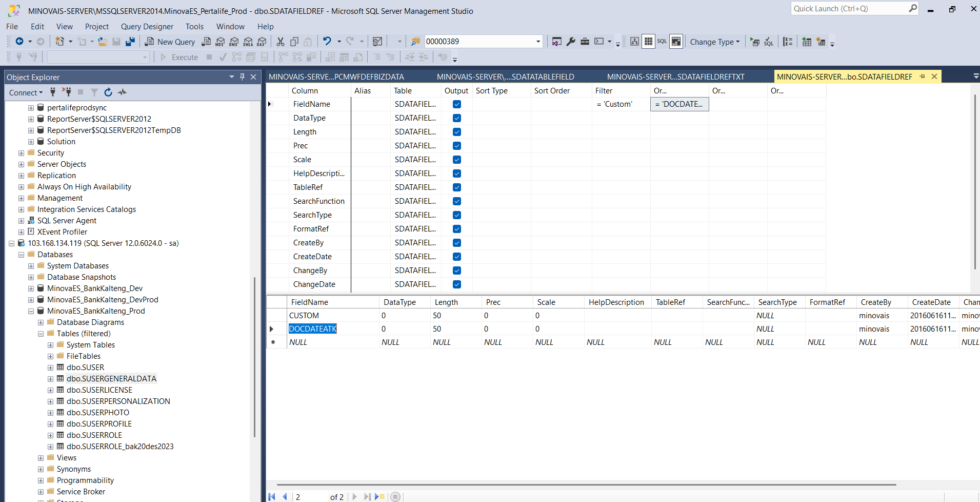Click the Verify SQL Syntax icon
The image size is (980, 502).
point(769,42)
